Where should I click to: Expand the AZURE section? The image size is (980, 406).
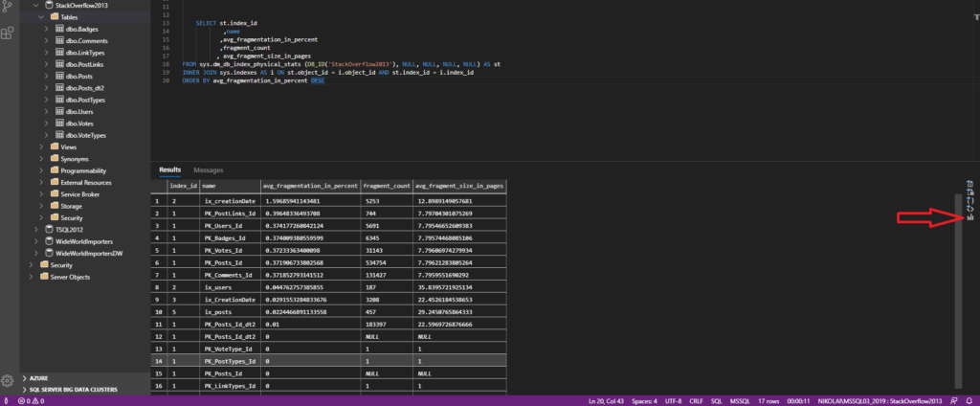pos(24,378)
